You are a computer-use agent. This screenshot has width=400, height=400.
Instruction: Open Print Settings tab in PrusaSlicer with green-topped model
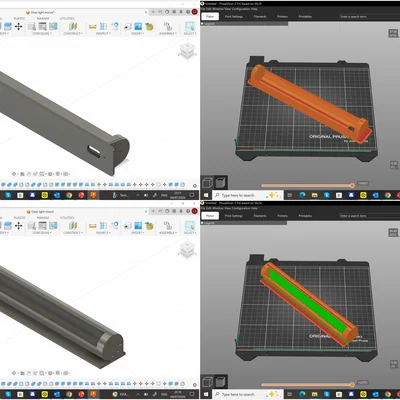click(233, 216)
